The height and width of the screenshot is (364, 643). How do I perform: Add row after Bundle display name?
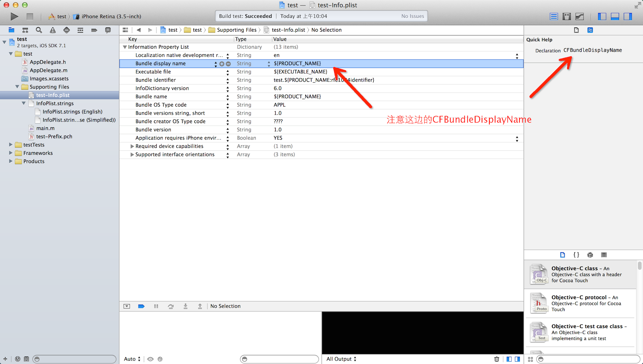222,64
